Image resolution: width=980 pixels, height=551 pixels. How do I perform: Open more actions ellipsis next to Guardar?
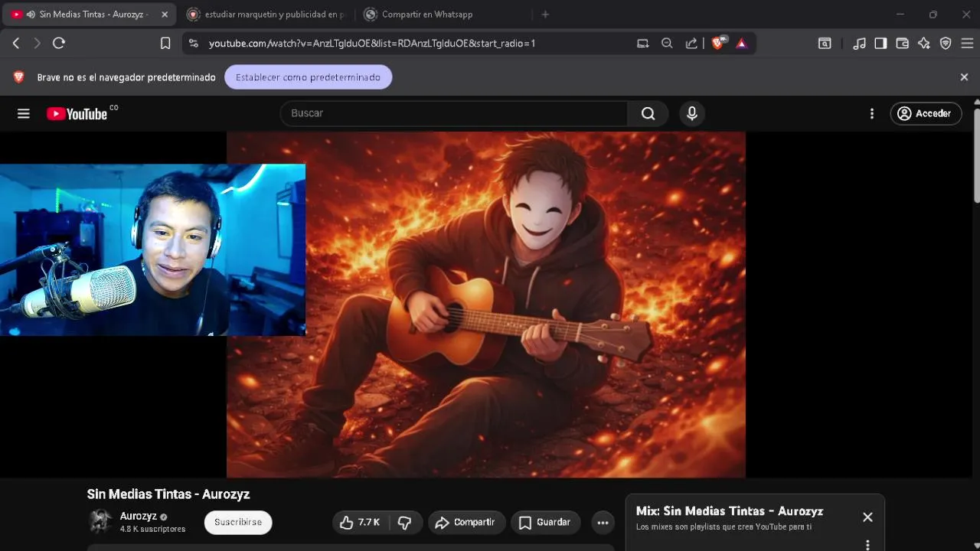click(x=603, y=523)
